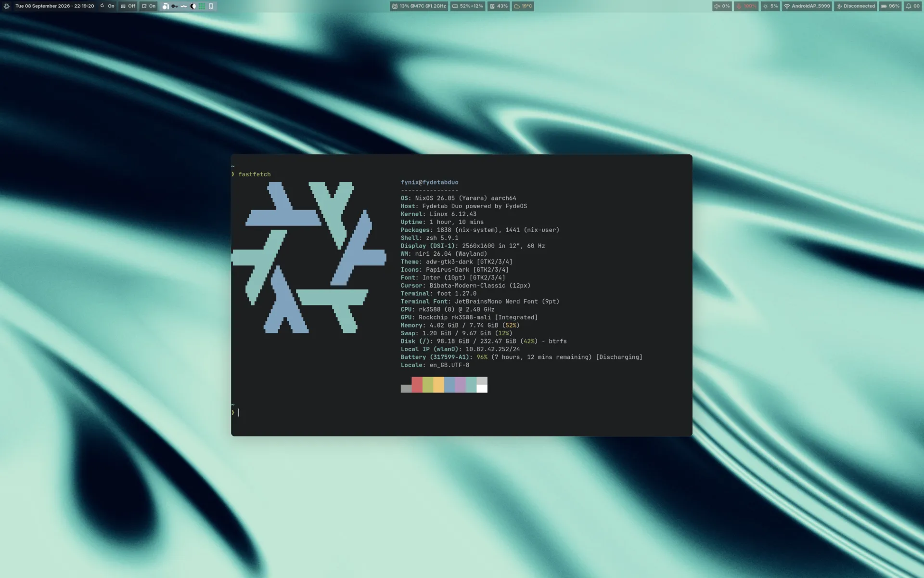The height and width of the screenshot is (578, 924).
Task: Click the 'OS: NixOS 26.05 (Yarara) aarch64' line
Action: point(458,198)
